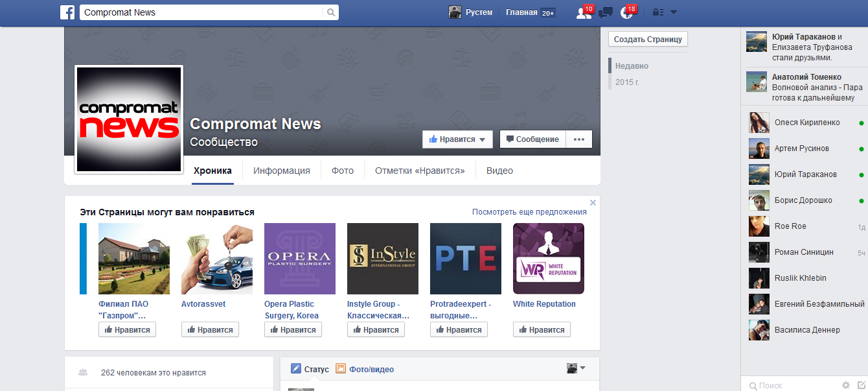868x391 pixels.
Task: Open the Филиал ПАО Газпром page thumbnail
Action: point(134,259)
